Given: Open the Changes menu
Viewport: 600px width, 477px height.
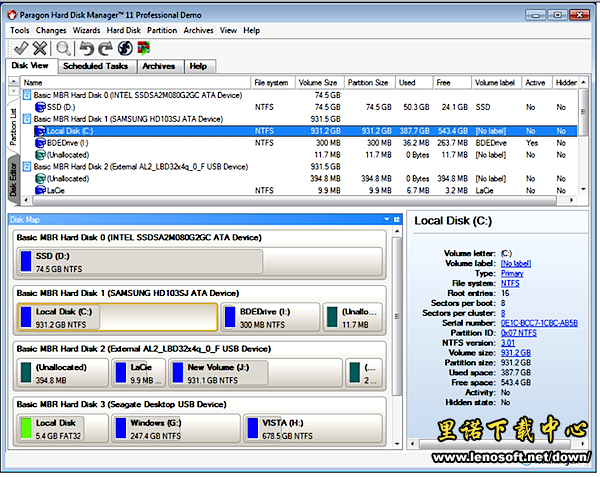Looking at the screenshot, I should 51,31.
